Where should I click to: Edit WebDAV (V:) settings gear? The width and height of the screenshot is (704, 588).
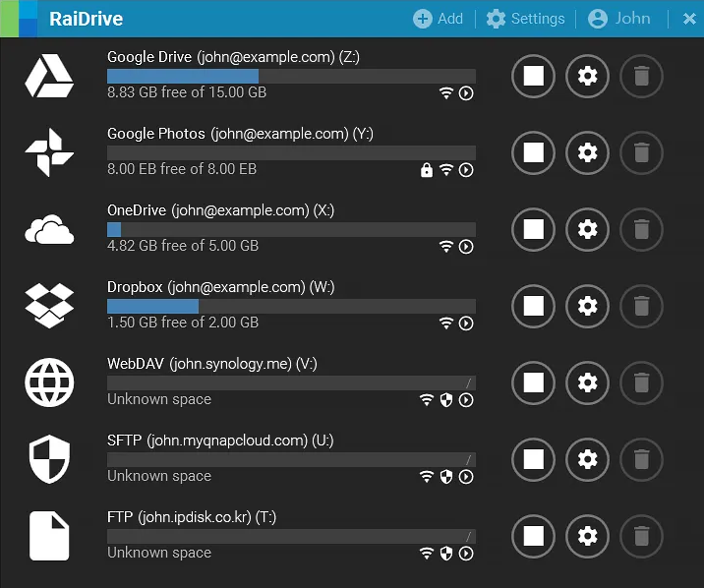click(587, 382)
